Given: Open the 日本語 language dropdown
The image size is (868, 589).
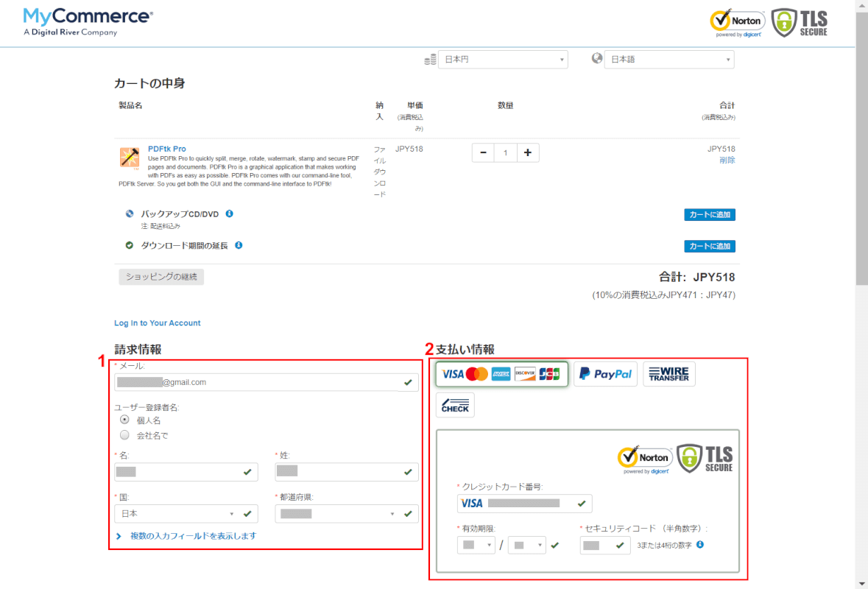Looking at the screenshot, I should (669, 59).
